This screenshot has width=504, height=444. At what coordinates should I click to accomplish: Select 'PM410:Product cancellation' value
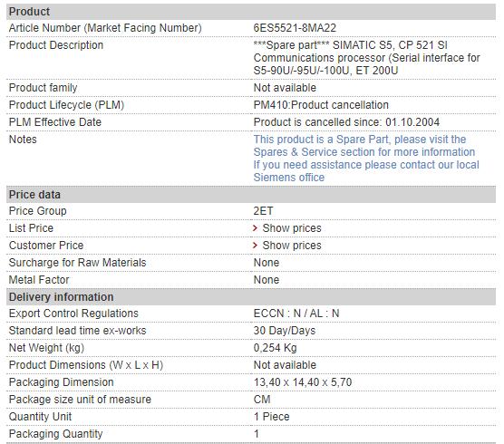click(321, 105)
